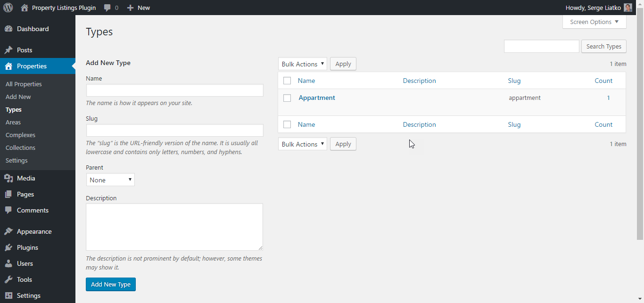Click into the Description textarea
Viewport: 644px width, 303px height.
(174, 227)
